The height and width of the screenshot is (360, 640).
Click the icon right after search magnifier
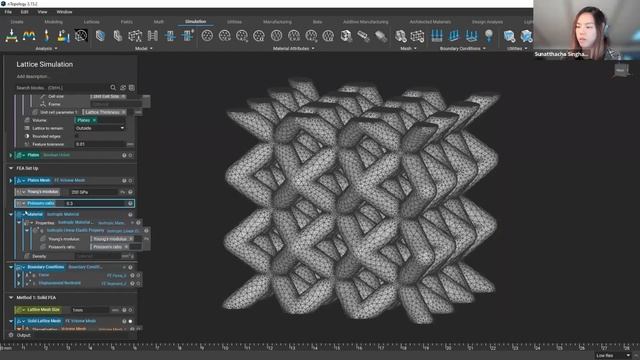(123, 88)
